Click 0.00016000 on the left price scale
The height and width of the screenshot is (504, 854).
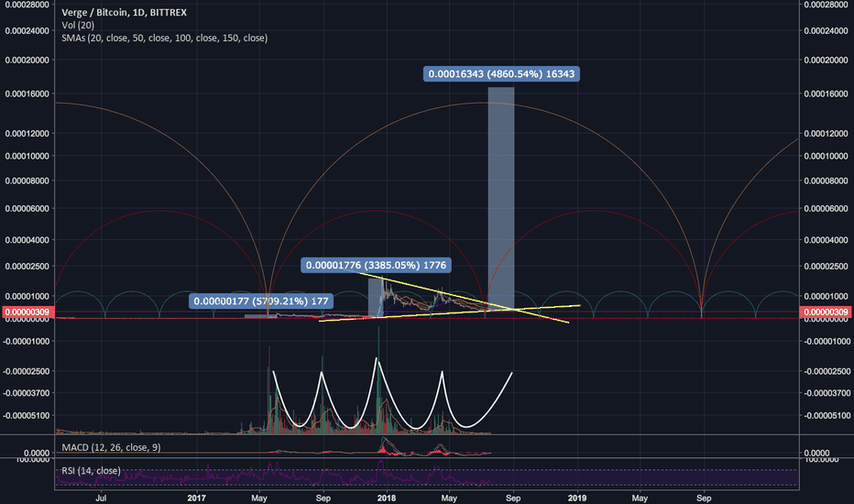click(x=27, y=93)
